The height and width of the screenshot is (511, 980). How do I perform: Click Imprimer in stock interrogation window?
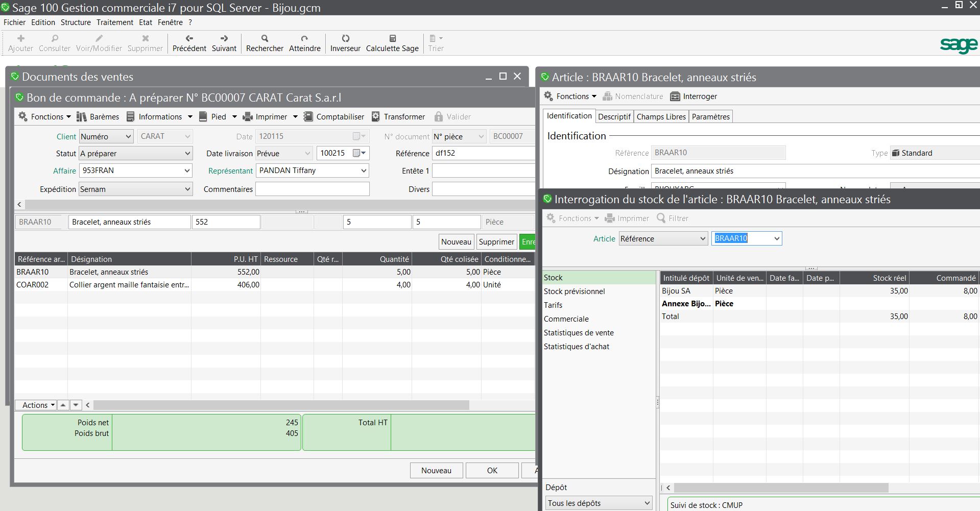(627, 218)
